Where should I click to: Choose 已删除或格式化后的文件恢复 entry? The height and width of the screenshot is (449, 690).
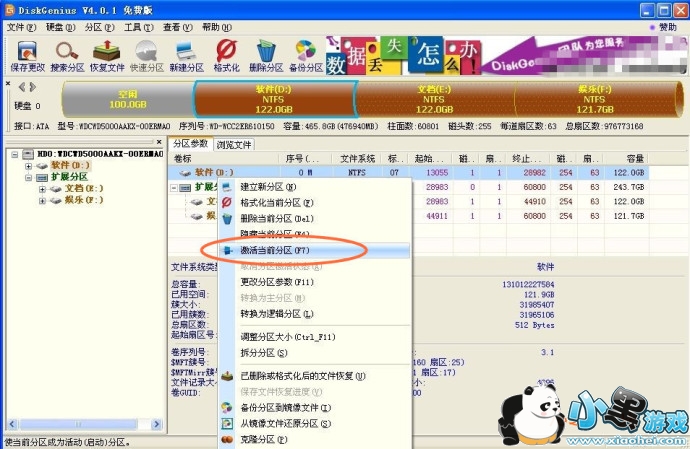(x=315, y=376)
